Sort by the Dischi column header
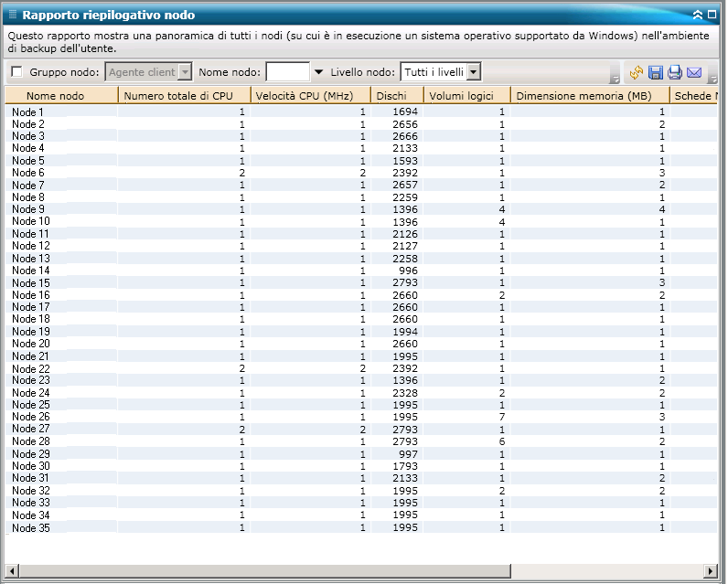 [397, 96]
